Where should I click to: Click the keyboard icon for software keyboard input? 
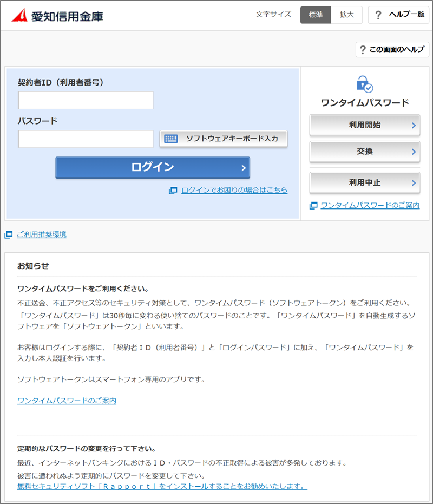[170, 139]
